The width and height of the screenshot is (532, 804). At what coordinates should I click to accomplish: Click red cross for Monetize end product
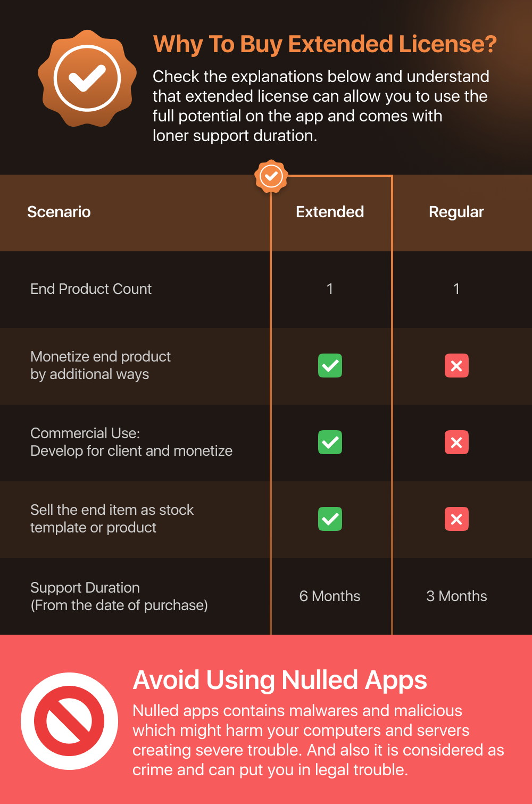point(456,366)
